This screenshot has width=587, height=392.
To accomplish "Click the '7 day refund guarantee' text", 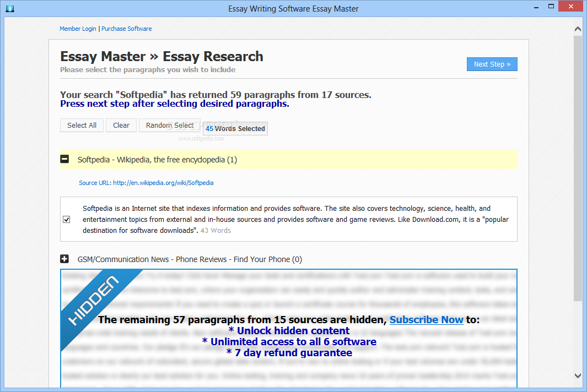I will 289,353.
